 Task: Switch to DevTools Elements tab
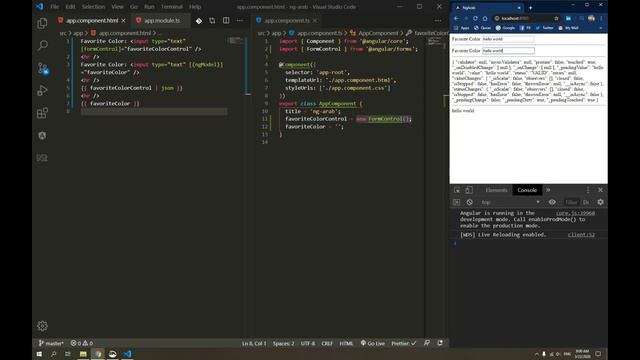(496, 190)
